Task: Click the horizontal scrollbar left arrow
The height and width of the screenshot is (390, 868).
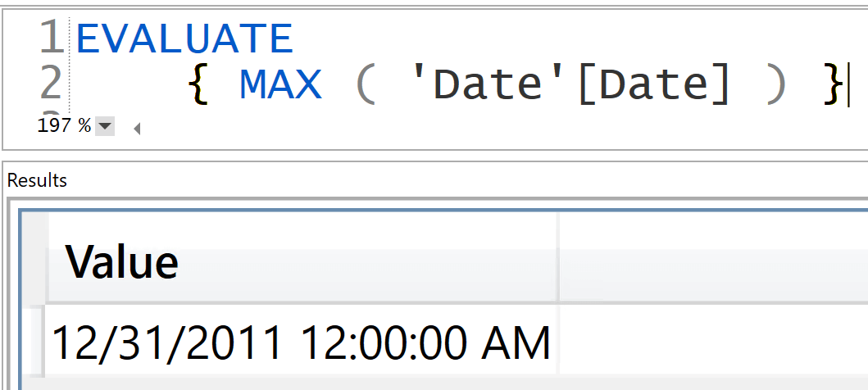Action: (x=137, y=129)
